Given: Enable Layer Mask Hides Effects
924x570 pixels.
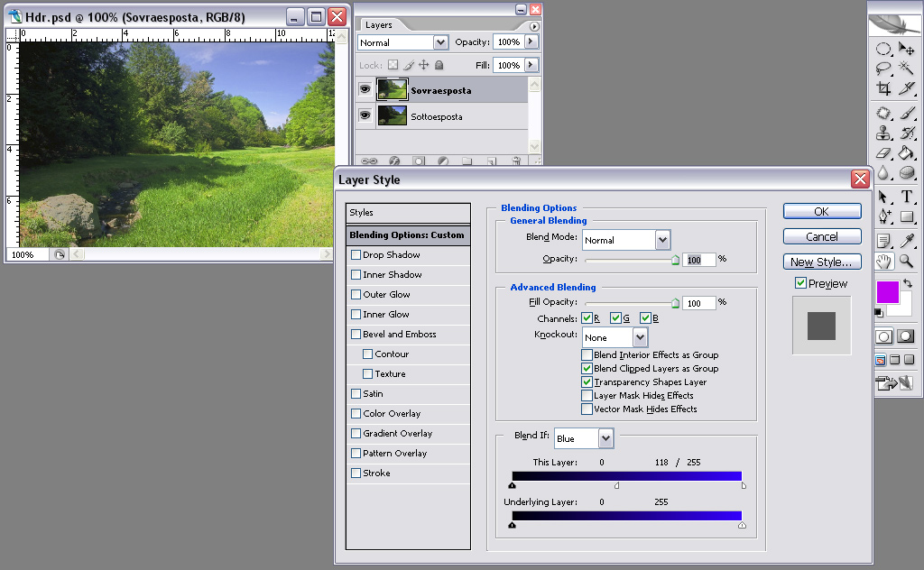Looking at the screenshot, I should coord(587,396).
